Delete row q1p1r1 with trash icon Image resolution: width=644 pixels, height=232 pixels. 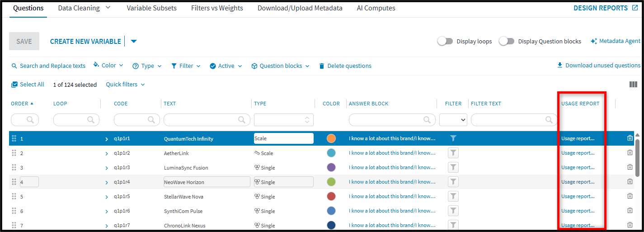pos(630,138)
